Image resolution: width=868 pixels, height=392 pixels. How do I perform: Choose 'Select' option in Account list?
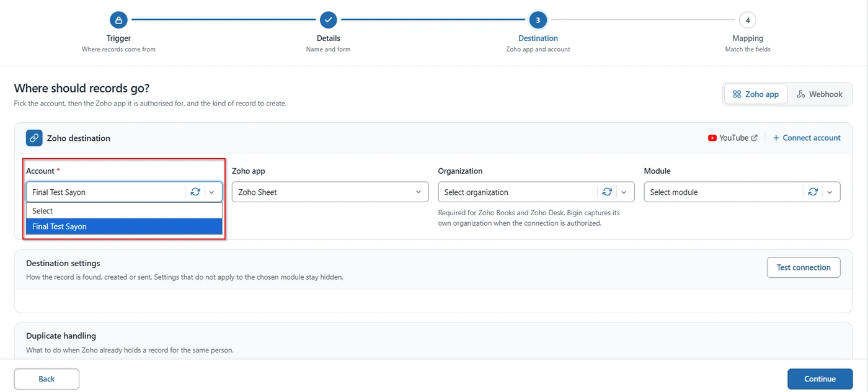point(124,211)
